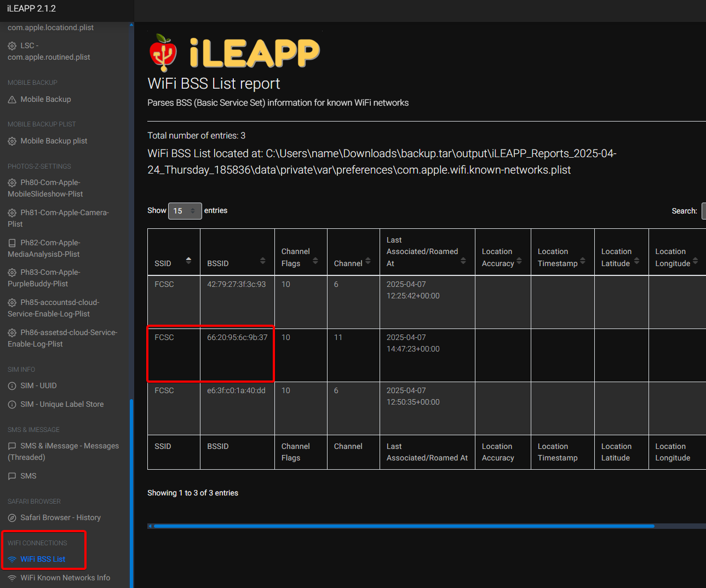
Task: Click the horizontal scrollbar under the table
Action: click(x=404, y=526)
